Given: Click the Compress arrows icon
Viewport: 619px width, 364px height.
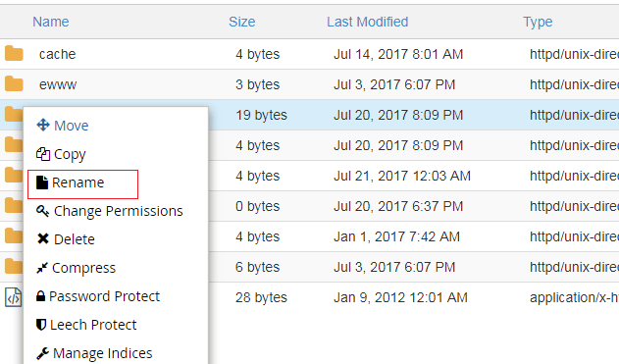Looking at the screenshot, I should (42, 268).
